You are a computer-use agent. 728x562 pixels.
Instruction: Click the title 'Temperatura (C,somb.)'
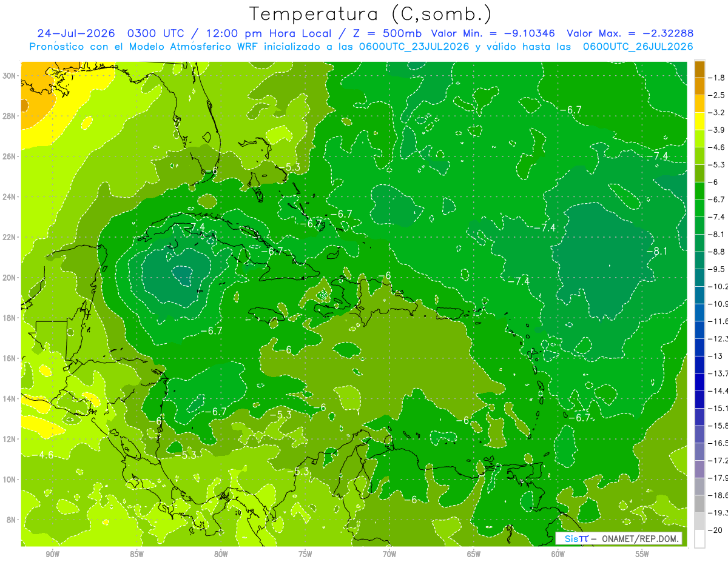click(x=370, y=14)
